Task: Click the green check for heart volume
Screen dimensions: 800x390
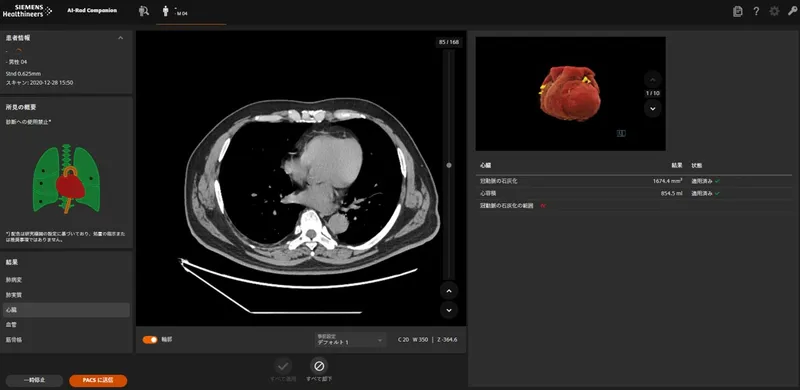Action: [717, 193]
